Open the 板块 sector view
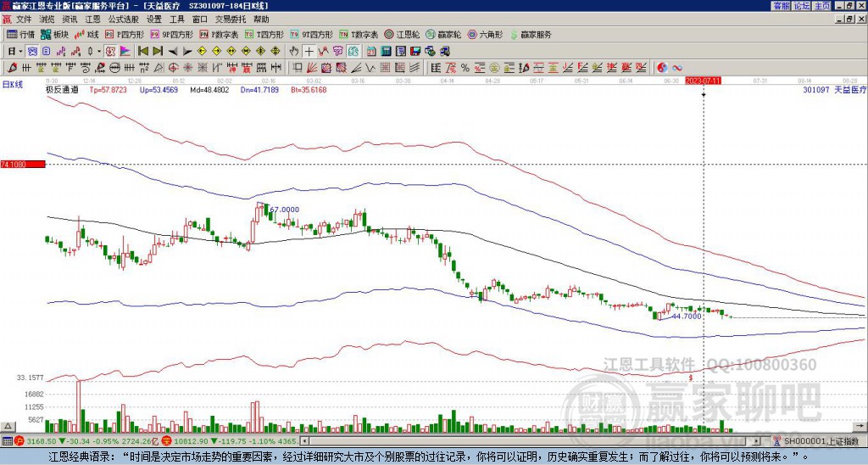This screenshot has width=868, height=465. click(55, 34)
